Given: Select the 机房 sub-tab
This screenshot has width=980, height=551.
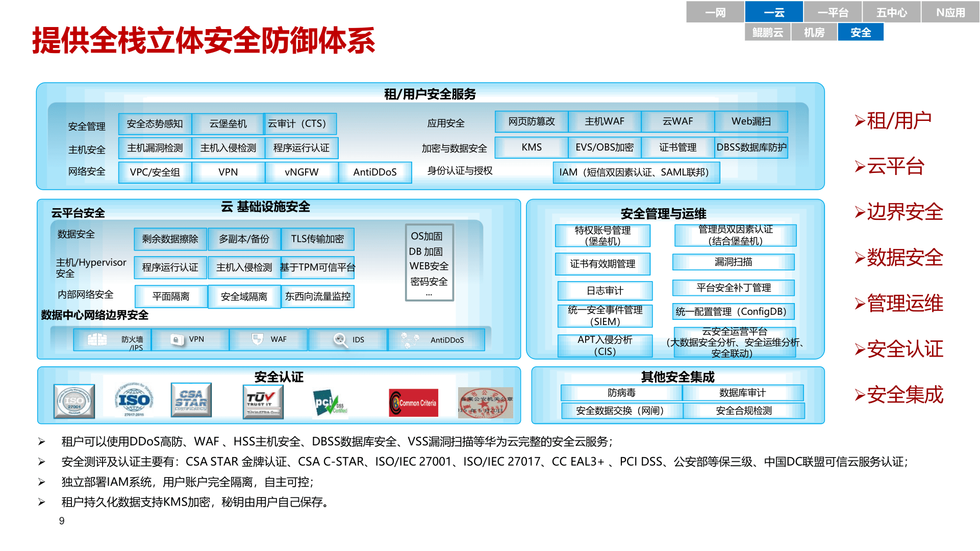Looking at the screenshot, I should click(814, 32).
